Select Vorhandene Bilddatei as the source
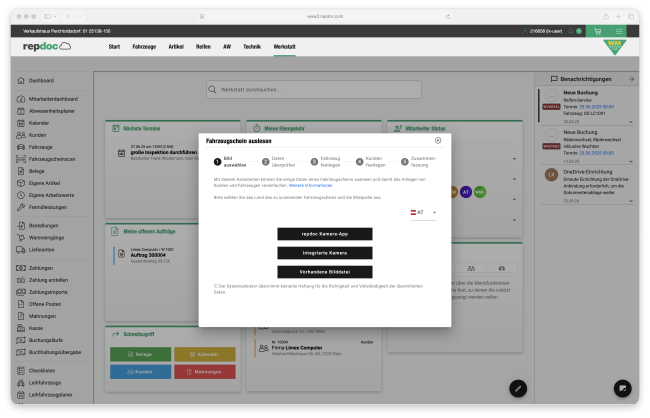 coord(325,271)
